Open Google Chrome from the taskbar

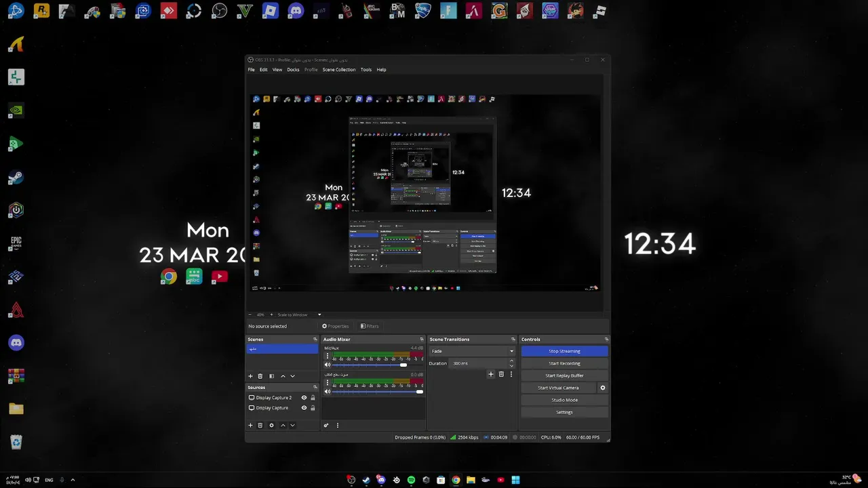[456, 480]
